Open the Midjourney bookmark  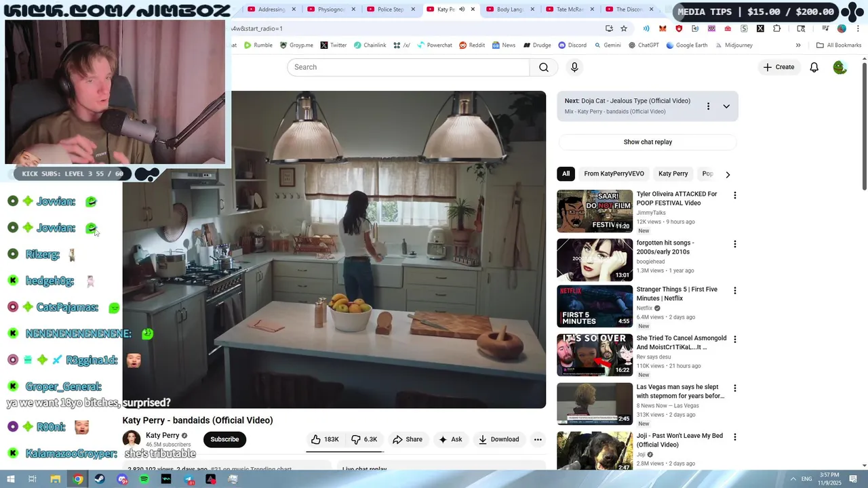(x=733, y=45)
